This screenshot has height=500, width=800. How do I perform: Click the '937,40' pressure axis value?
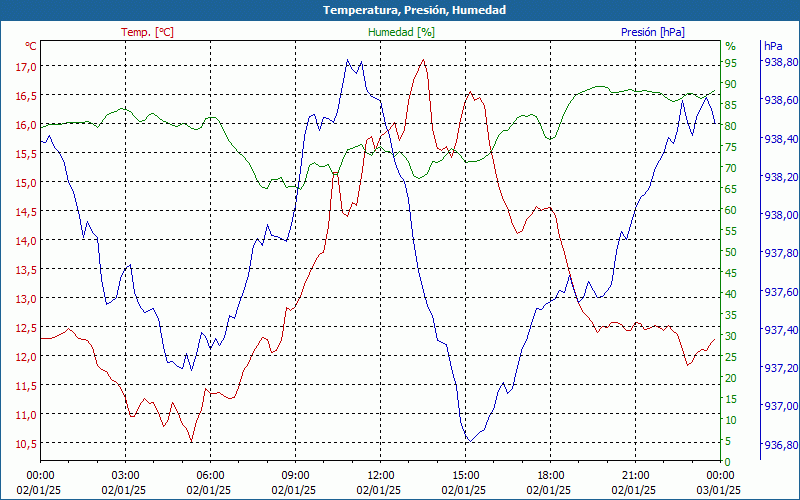(780, 330)
